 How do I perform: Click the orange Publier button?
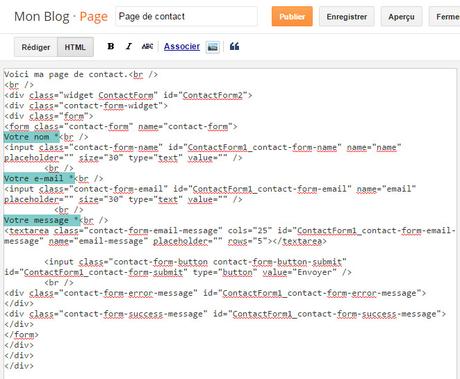point(292,16)
